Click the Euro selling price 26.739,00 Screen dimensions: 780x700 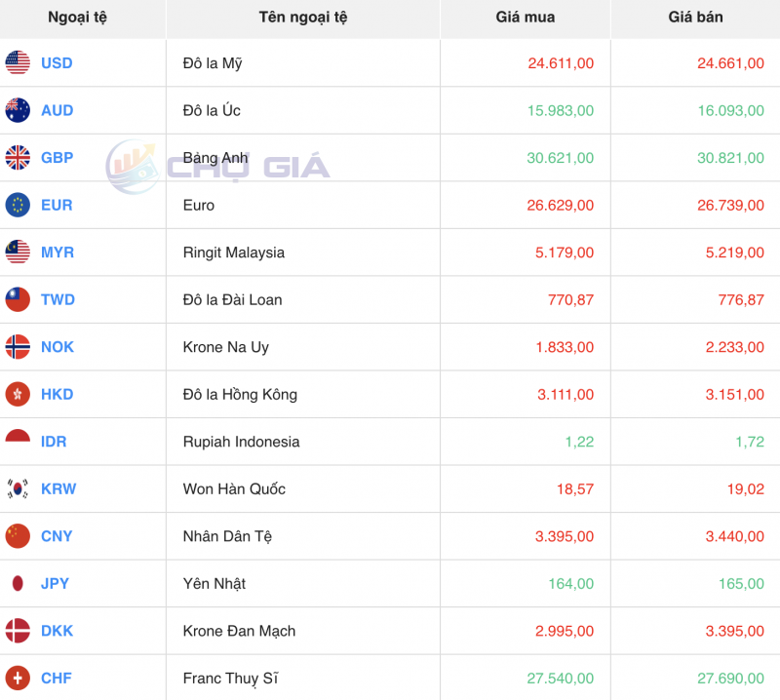pos(730,205)
